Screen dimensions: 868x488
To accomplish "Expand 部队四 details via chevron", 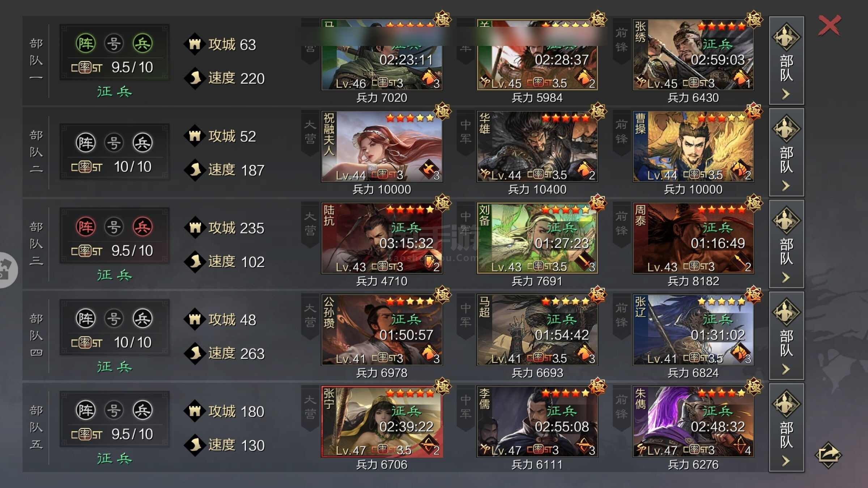I will click(786, 369).
